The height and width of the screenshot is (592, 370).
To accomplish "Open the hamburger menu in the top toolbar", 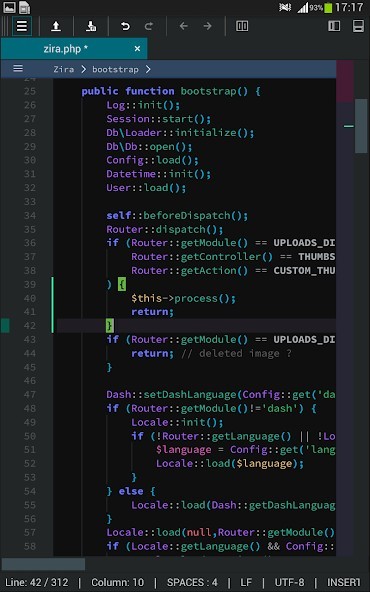I will click(x=22, y=26).
